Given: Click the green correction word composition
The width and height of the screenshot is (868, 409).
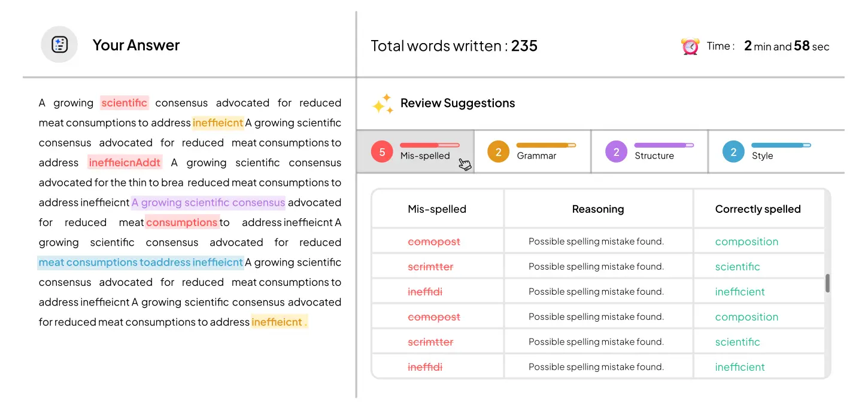Looking at the screenshot, I should point(747,241).
